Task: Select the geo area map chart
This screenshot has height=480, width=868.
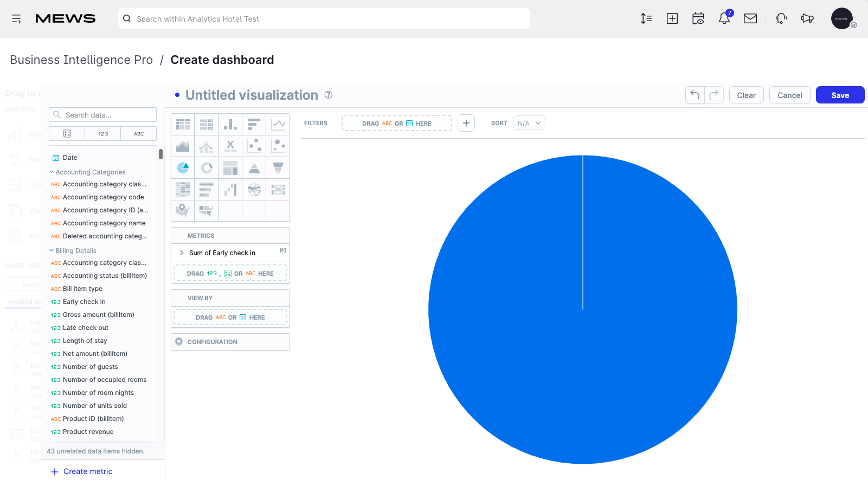Action: [207, 210]
